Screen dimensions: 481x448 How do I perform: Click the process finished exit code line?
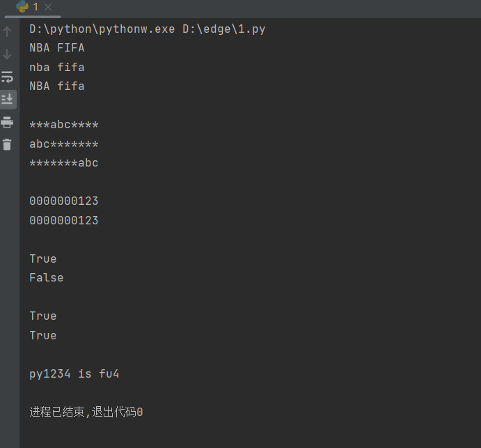86,412
